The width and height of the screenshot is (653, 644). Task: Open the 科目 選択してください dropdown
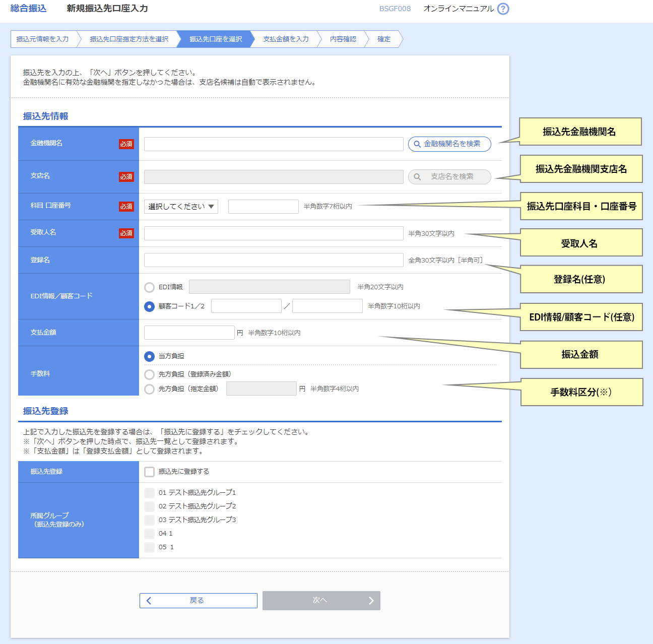coord(181,207)
